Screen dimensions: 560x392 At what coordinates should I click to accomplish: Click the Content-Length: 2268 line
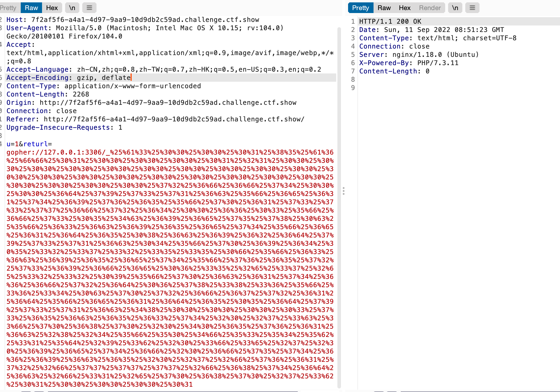click(48, 94)
